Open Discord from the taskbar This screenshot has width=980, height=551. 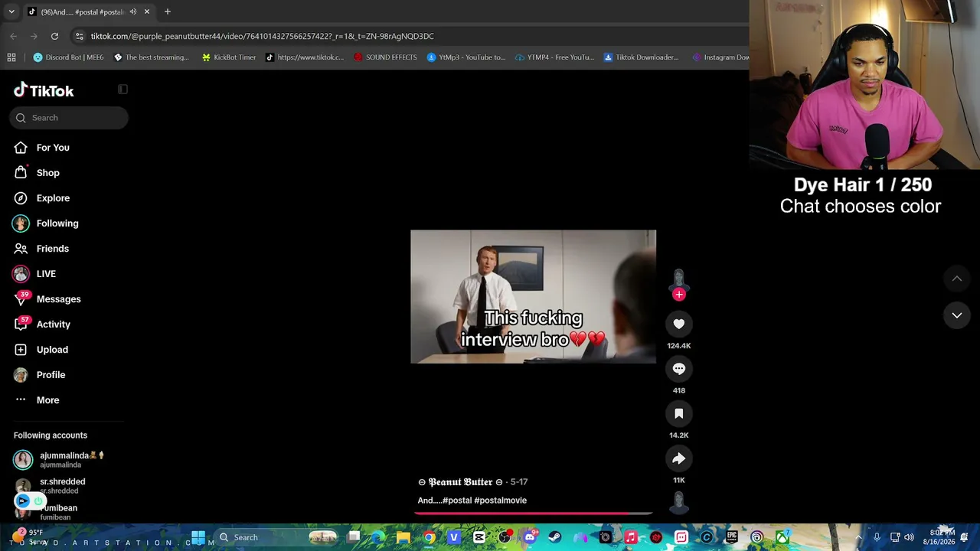(x=530, y=537)
